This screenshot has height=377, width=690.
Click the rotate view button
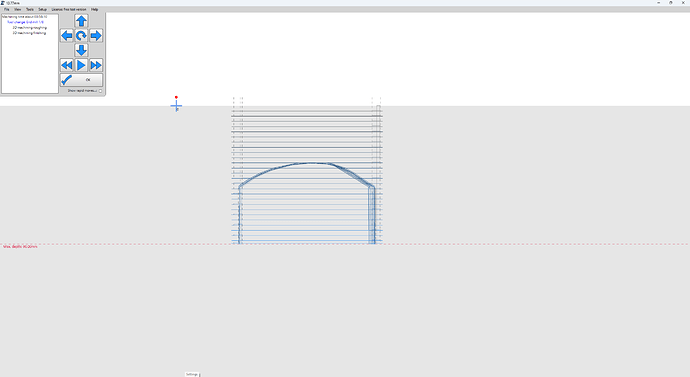(81, 36)
